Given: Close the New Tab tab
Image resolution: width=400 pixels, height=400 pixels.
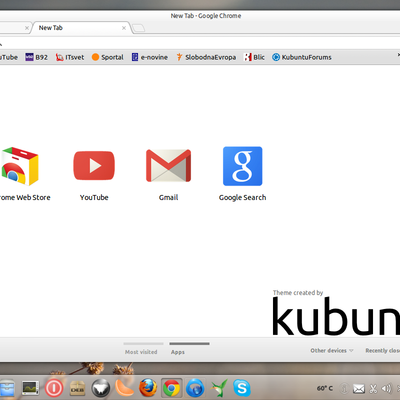Looking at the screenshot, I should [x=124, y=28].
